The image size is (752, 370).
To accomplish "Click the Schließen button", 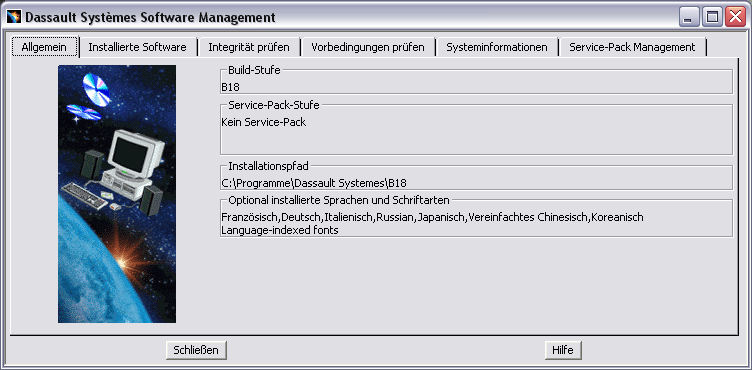I will (x=196, y=350).
